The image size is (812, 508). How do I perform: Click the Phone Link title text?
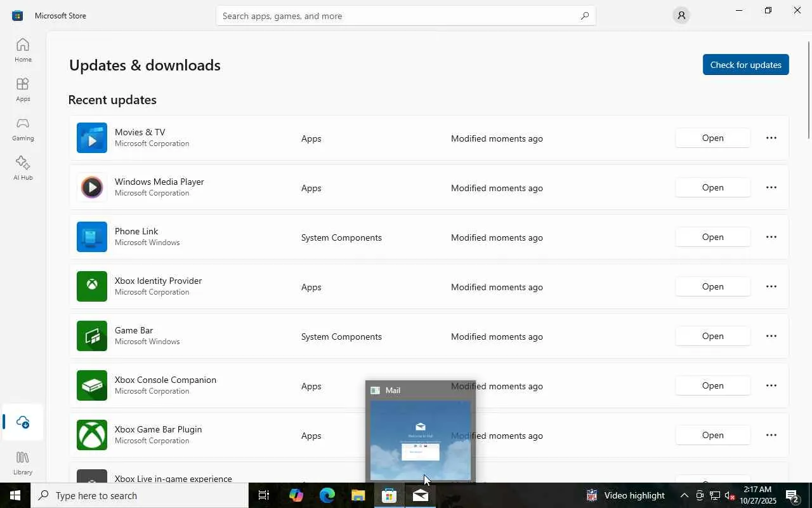pyautogui.click(x=136, y=231)
